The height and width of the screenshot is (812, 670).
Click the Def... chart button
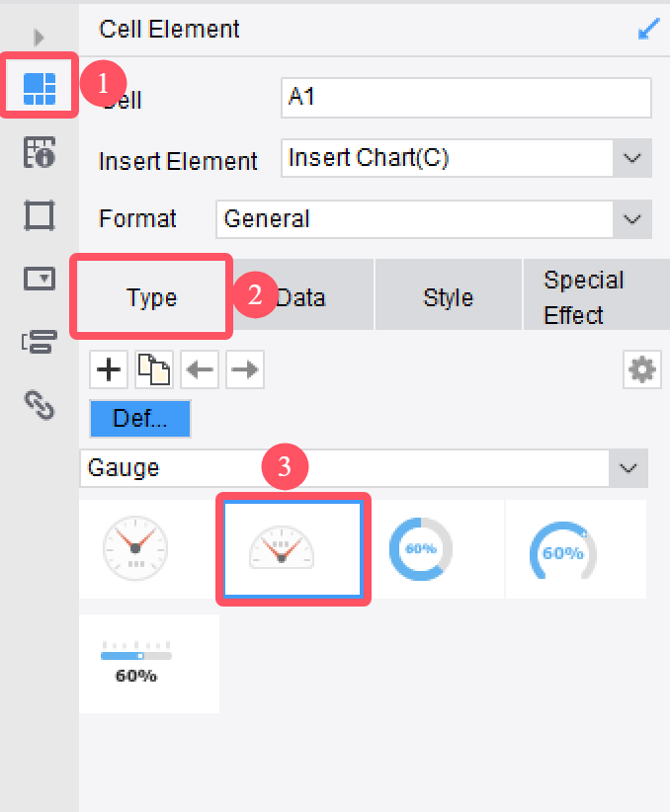click(139, 419)
